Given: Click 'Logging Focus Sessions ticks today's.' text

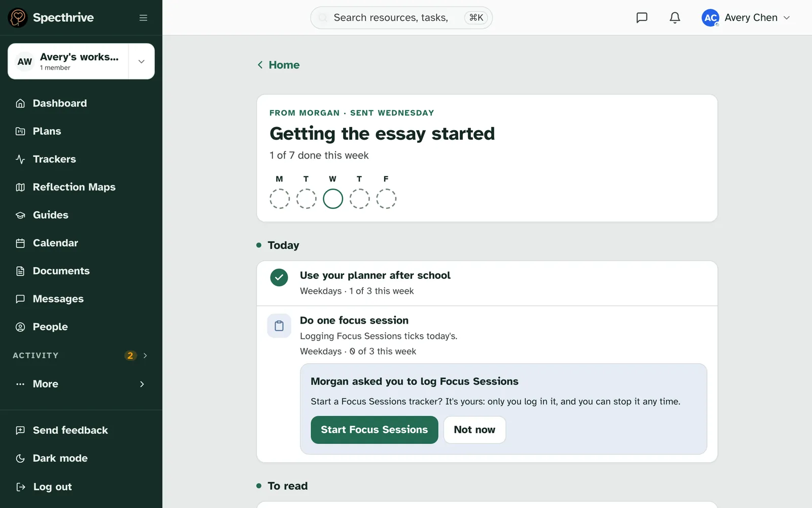Looking at the screenshot, I should click(x=379, y=336).
